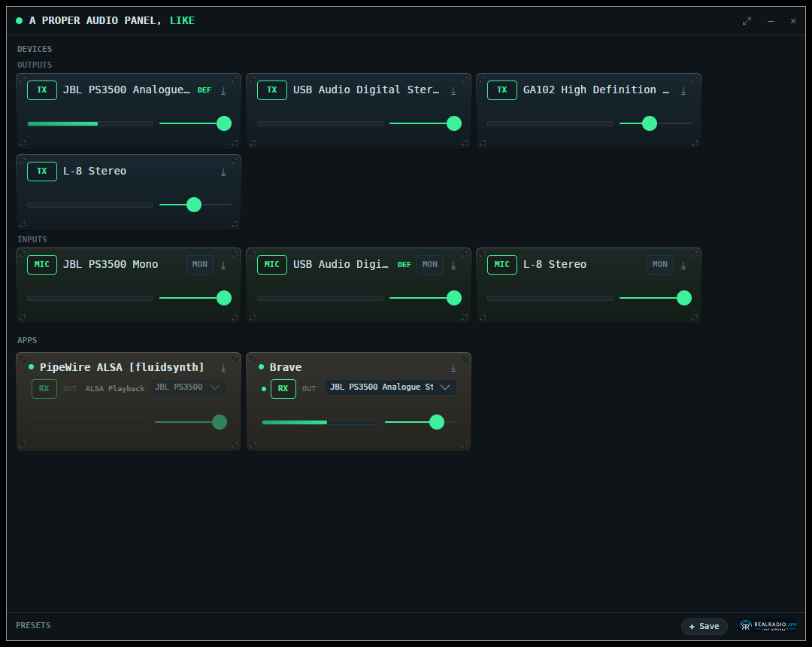This screenshot has width=812, height=647.
Task: Click the volume slider knob on USB Audio Digital Stereo output
Action: click(x=453, y=123)
